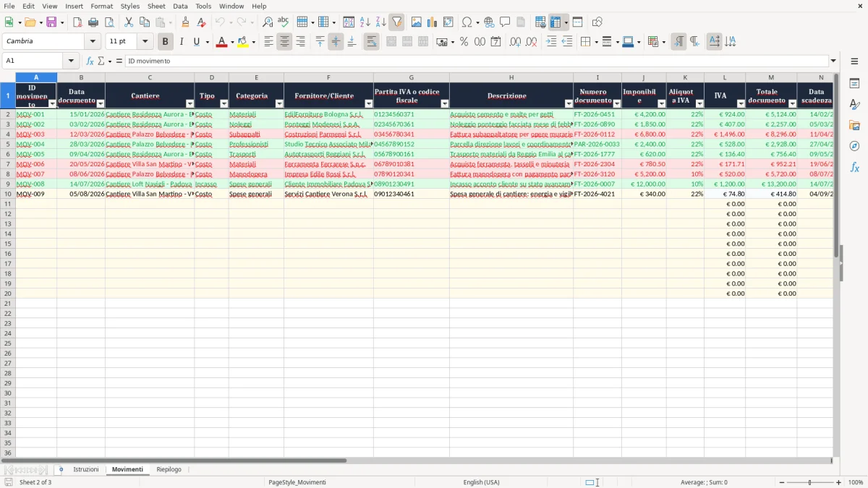Image resolution: width=868 pixels, height=488 pixels.
Task: Open the Categoria column filter dropdown
Action: click(x=279, y=104)
